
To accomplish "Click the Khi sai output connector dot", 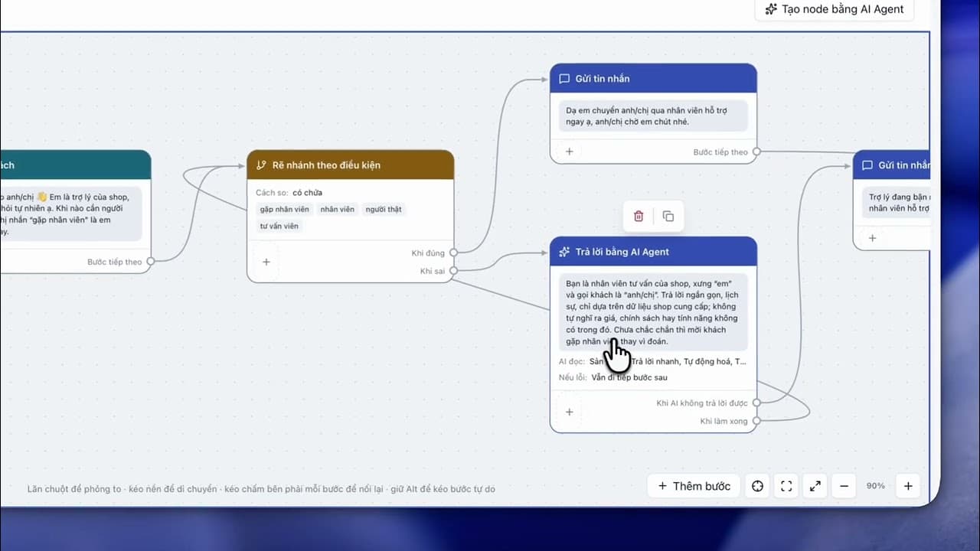I will point(453,270).
